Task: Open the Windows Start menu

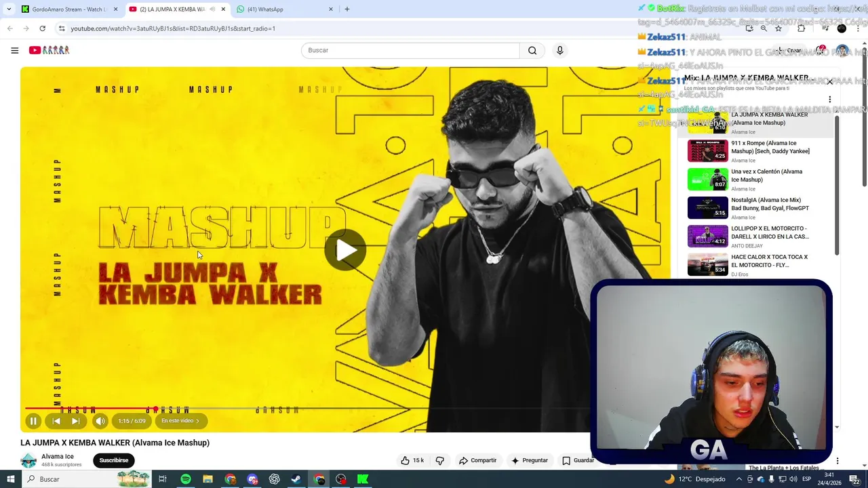Action: 10,479
